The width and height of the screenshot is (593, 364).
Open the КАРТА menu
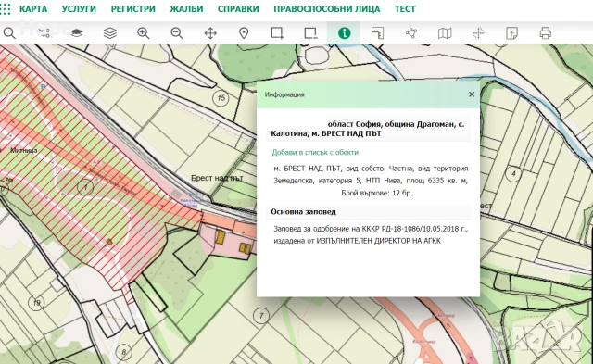[x=33, y=9]
